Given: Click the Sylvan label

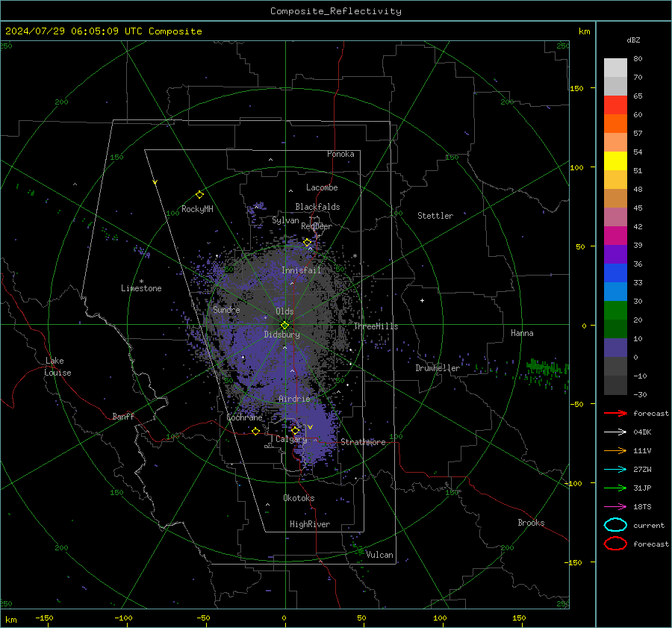Looking at the screenshot, I should 285,220.
